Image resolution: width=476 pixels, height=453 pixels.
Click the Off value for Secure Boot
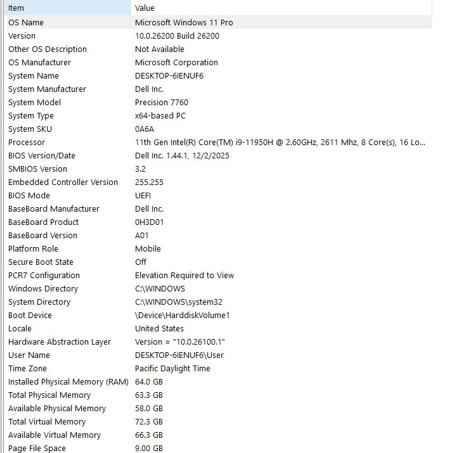(141, 262)
